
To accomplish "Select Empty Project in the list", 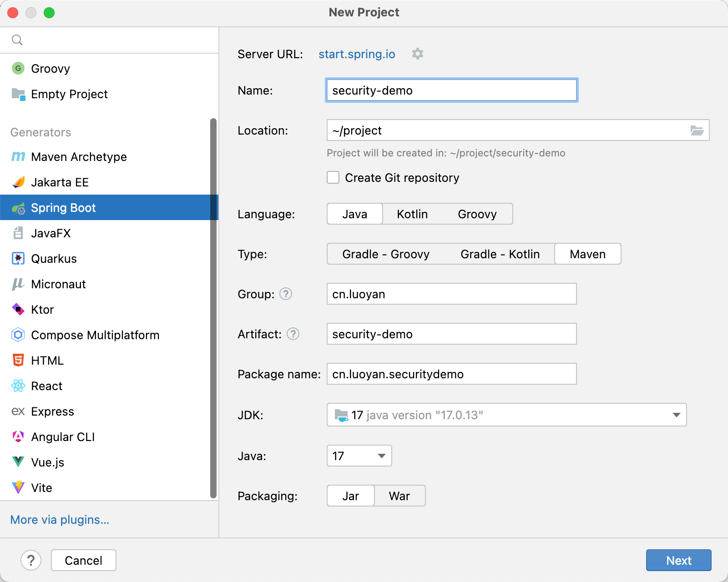I will tap(109, 94).
